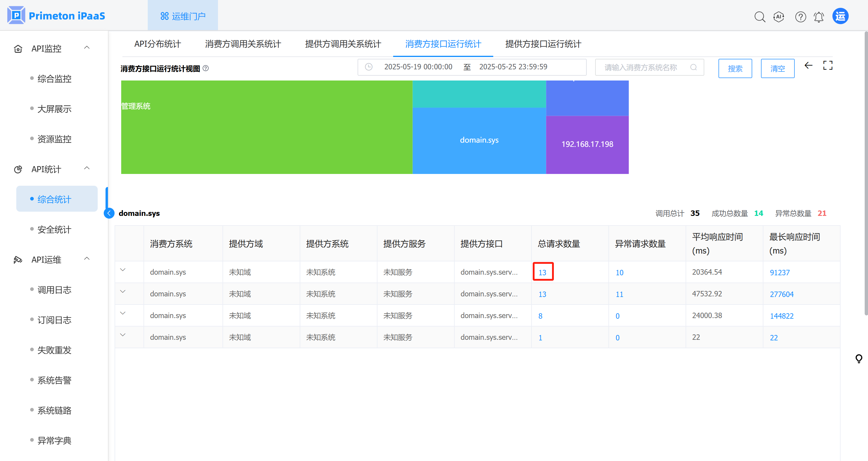This screenshot has height=461, width=868.
Task: Expand the last domain.sys table row
Action: pyautogui.click(x=123, y=335)
